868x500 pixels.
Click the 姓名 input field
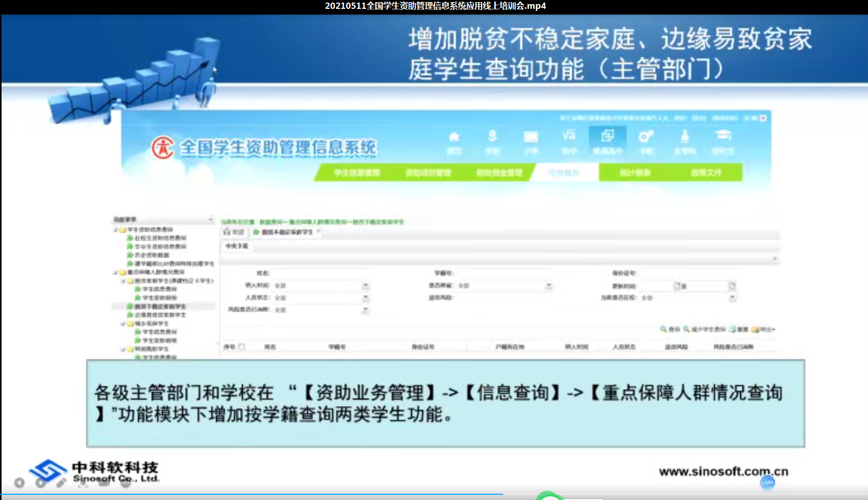coord(320,273)
